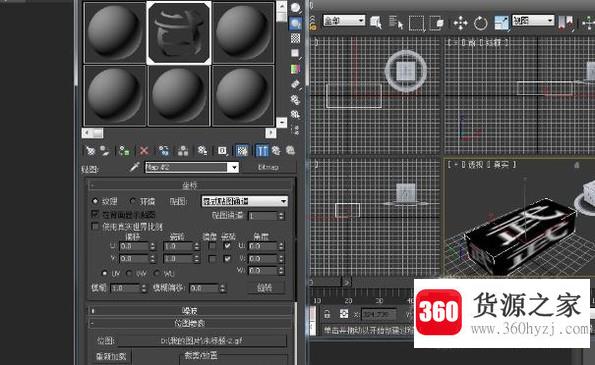Image resolution: width=595 pixels, height=365 pixels.
Task: Toggle Show Shaded Material in Viewport icon
Action: pos(242,151)
